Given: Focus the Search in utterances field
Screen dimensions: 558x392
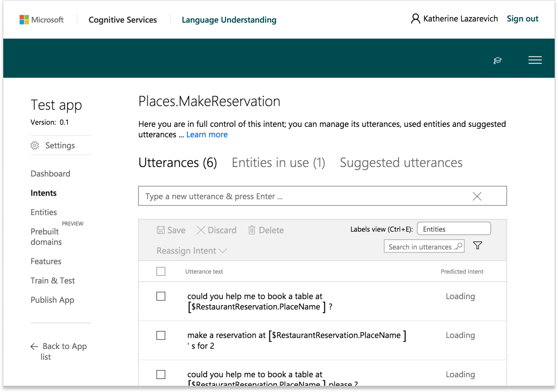Looking at the screenshot, I should 424,246.
